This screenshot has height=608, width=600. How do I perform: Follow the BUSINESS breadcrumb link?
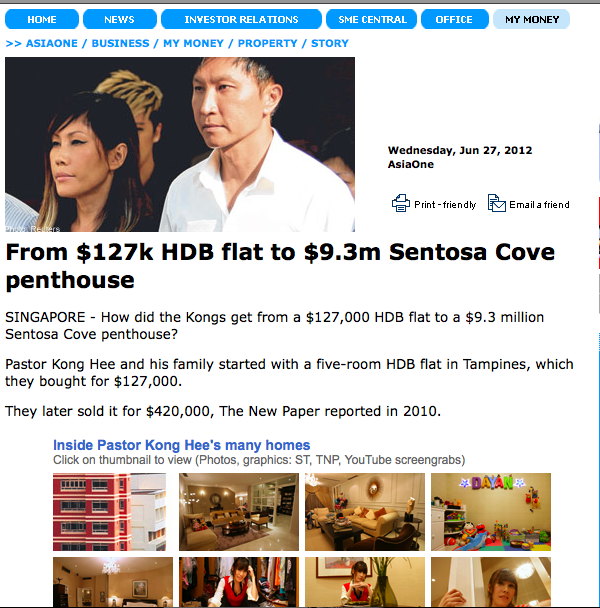click(120, 43)
